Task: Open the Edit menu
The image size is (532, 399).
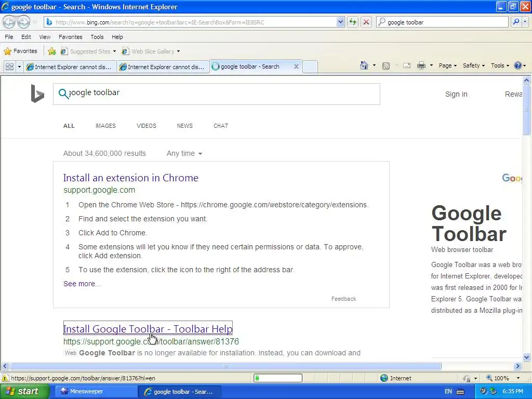Action: pyautogui.click(x=26, y=37)
